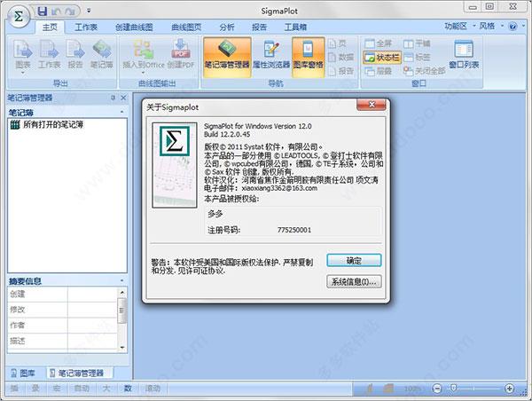Click the Redo arrow in quick access toolbar
Screen dimensions: 532x401
pyautogui.click(x=69, y=12)
